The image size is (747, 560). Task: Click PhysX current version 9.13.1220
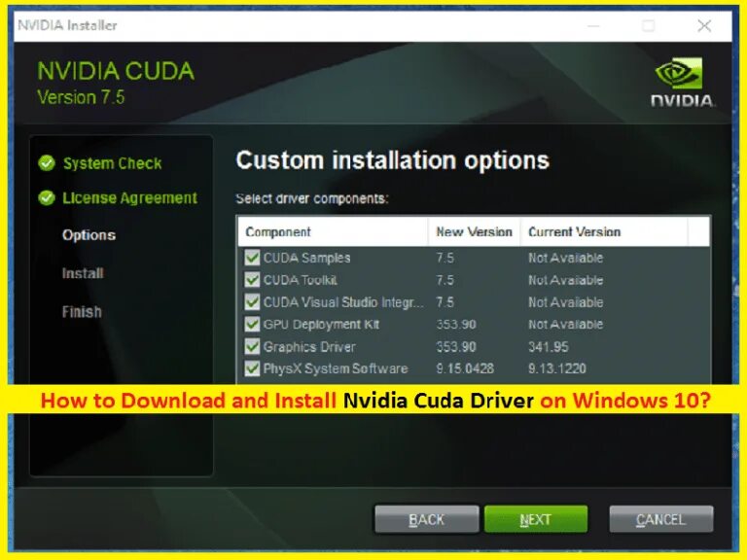tap(557, 368)
